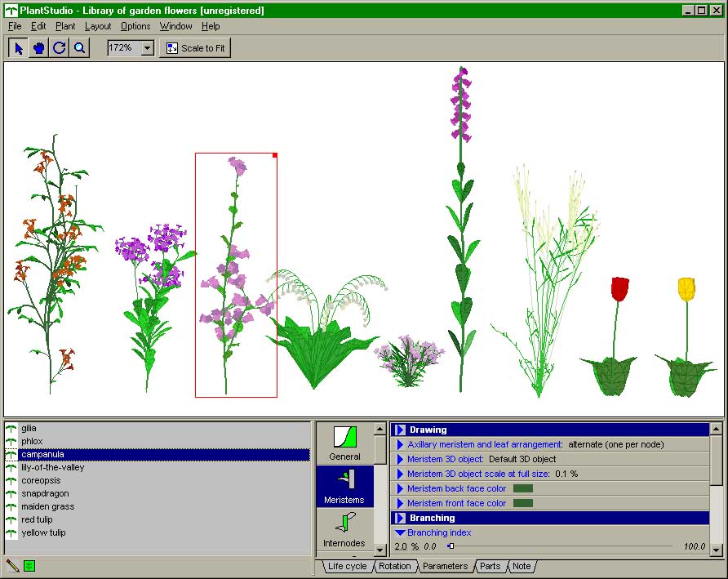This screenshot has width=728, height=579.
Task: Open the Options menu
Action: click(x=135, y=26)
